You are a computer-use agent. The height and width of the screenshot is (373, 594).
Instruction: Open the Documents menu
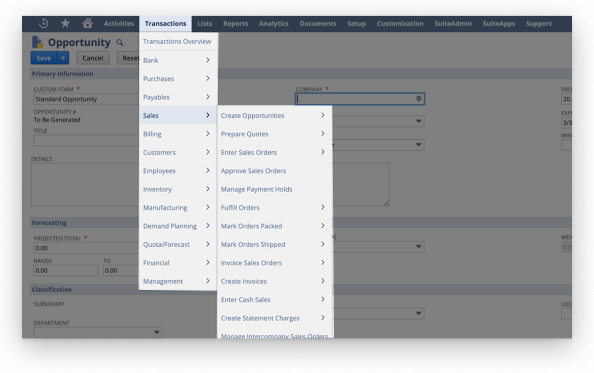pyautogui.click(x=318, y=23)
